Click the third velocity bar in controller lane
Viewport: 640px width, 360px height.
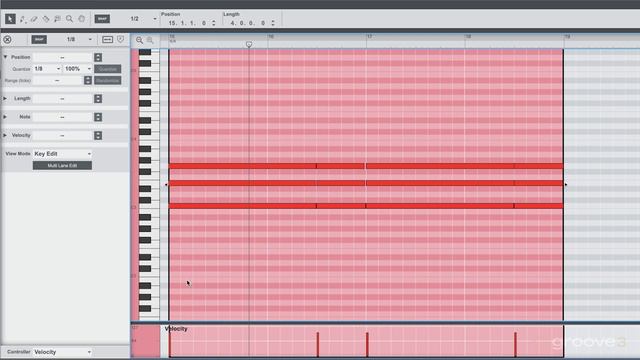pos(367,344)
